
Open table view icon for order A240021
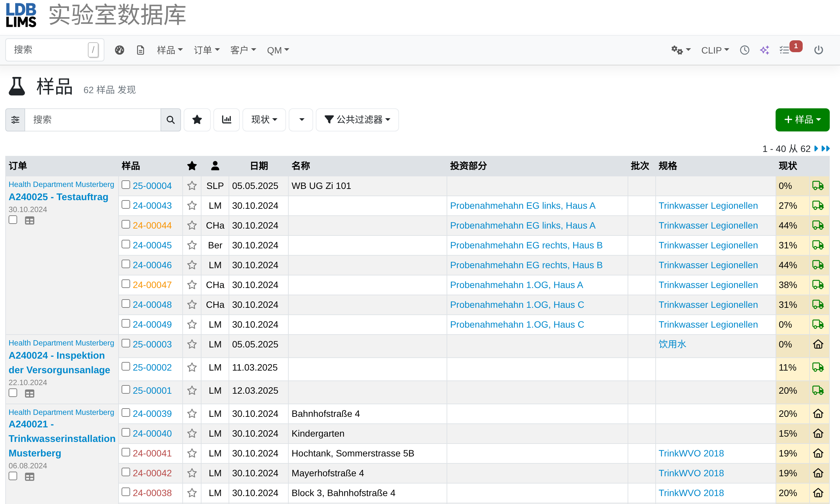pyautogui.click(x=29, y=477)
